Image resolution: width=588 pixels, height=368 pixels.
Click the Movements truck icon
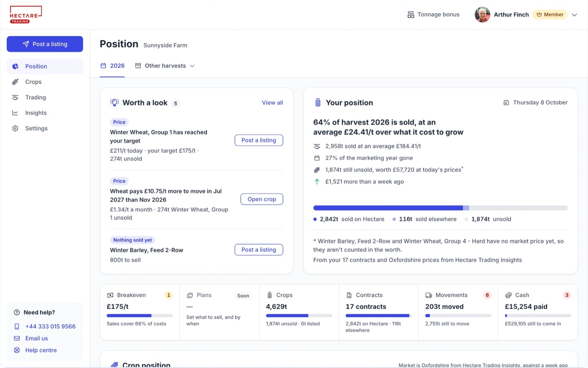[x=429, y=295]
